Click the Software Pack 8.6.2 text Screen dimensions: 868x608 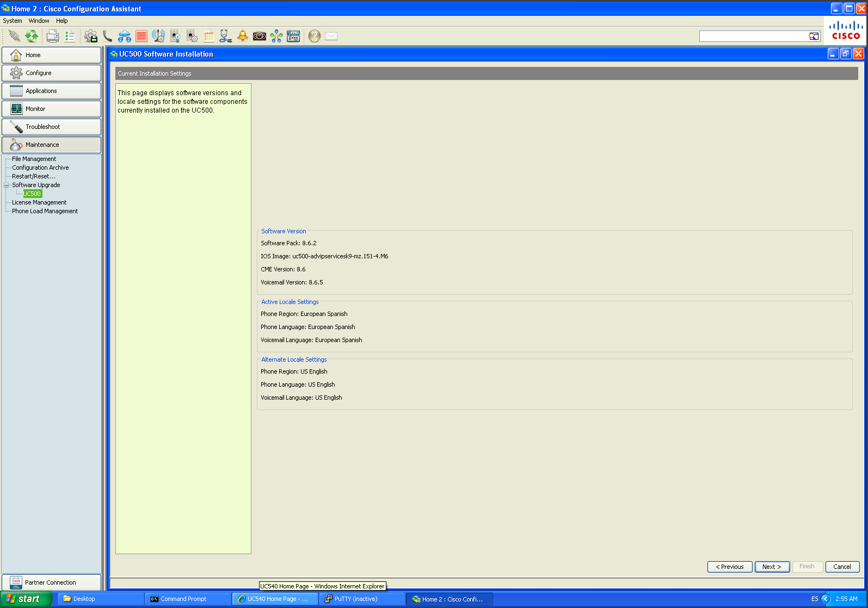(288, 243)
